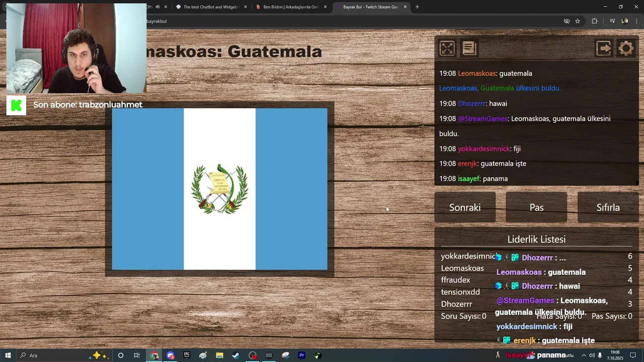Screen dimensions: 644x362
Task: Switch to the Ben Bildim tab
Action: [291, 7]
